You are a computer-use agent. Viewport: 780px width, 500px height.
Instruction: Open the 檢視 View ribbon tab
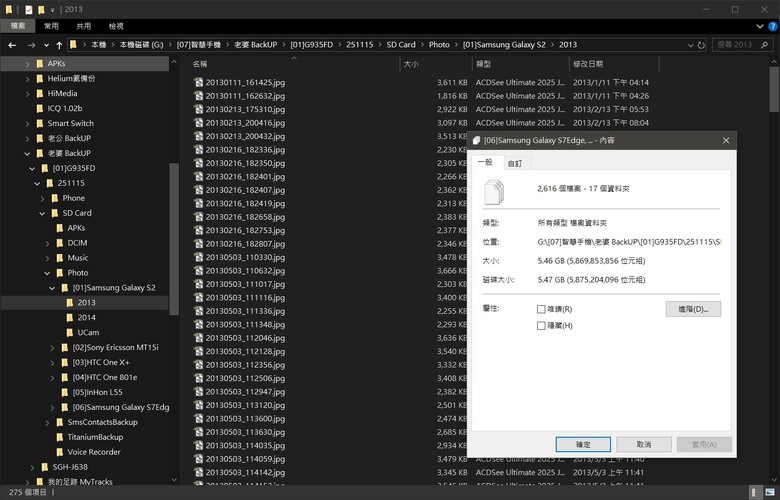tap(116, 26)
